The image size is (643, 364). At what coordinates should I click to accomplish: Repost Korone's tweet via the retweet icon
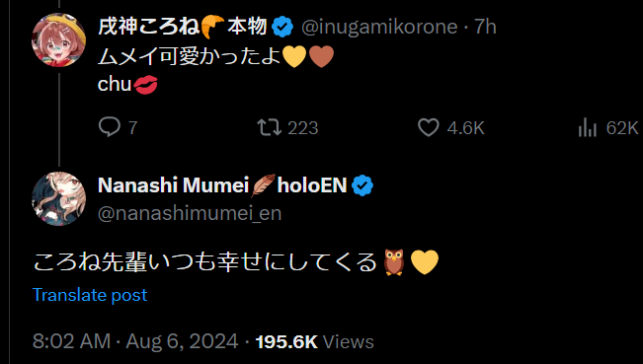269,127
